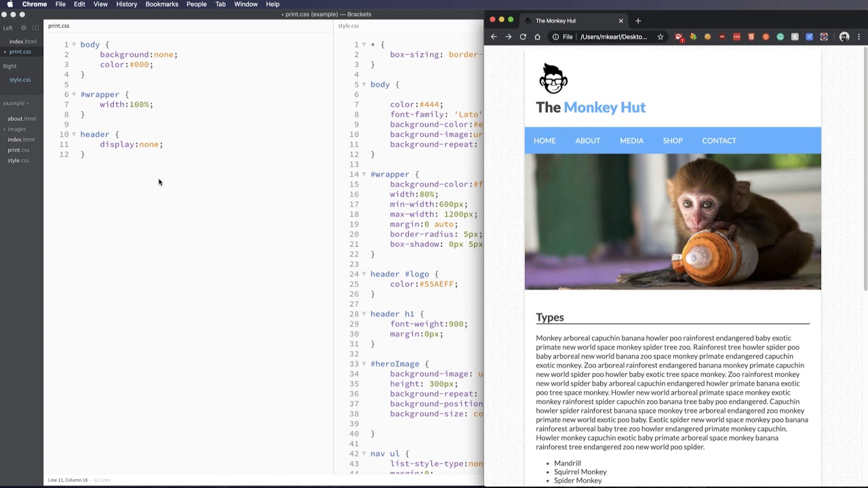Open uBlock Origin shield extension
Image resolution: width=868 pixels, height=488 pixels.
click(722, 37)
